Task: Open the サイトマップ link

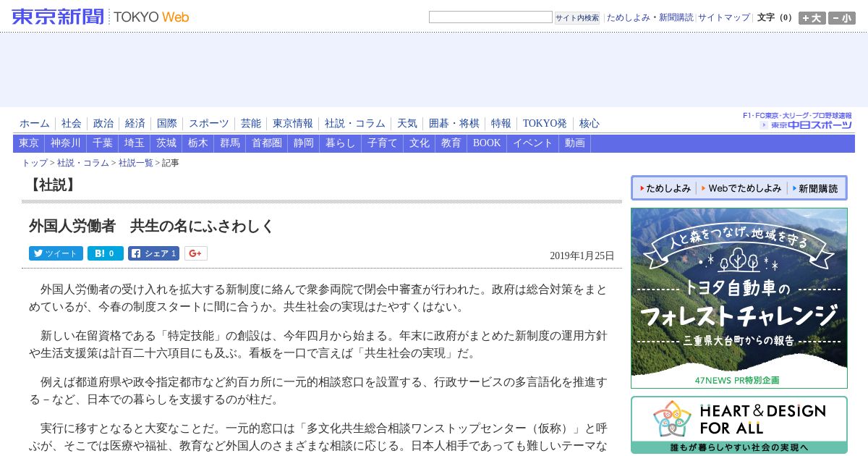Action: tap(724, 17)
